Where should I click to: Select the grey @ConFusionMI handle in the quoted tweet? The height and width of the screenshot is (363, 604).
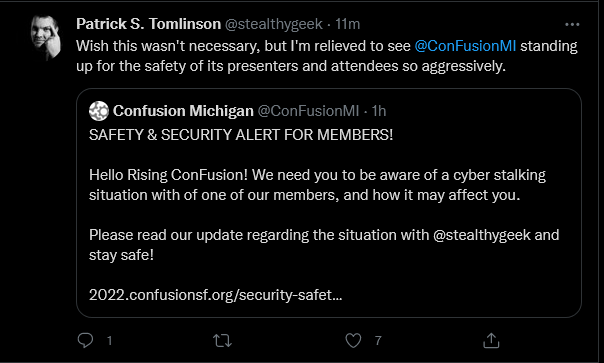click(x=308, y=111)
